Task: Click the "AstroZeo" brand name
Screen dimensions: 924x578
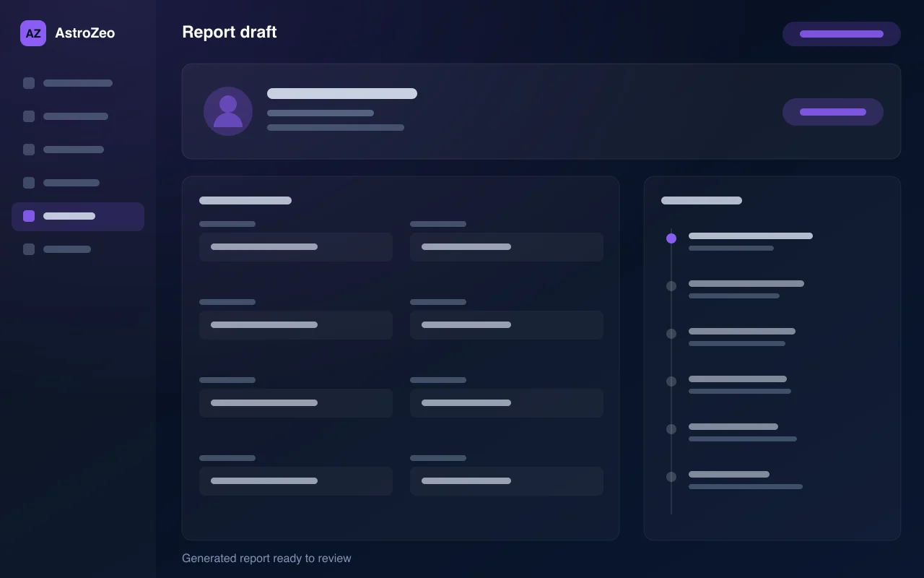Action: (85, 33)
